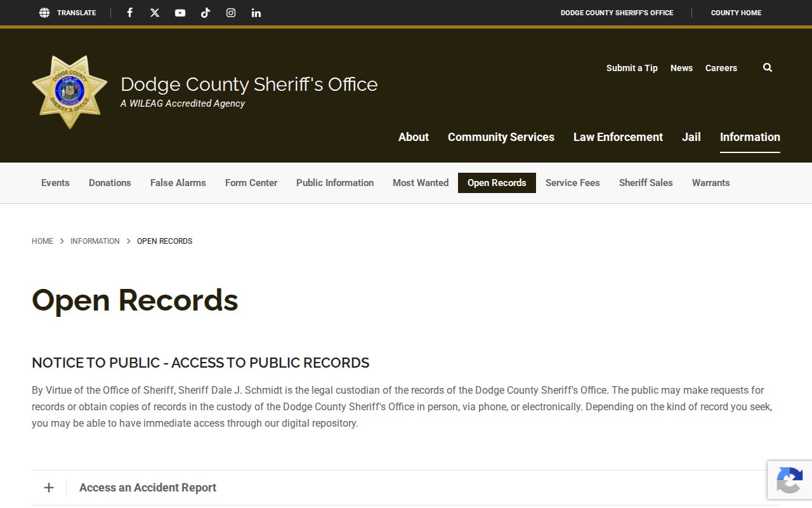Expand Access an Accident Report plus icon
The image size is (812, 508).
[x=49, y=488]
